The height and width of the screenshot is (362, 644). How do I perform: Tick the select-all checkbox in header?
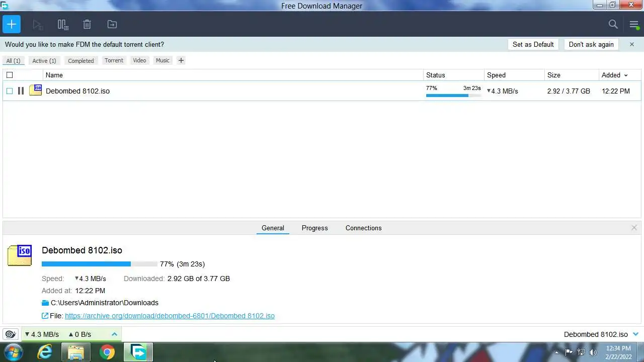click(x=10, y=75)
